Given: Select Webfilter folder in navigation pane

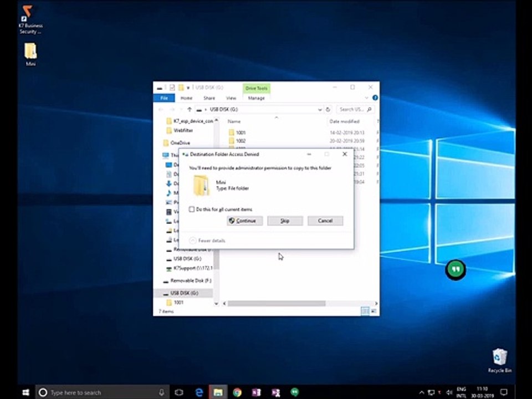Looking at the screenshot, I should (x=180, y=131).
